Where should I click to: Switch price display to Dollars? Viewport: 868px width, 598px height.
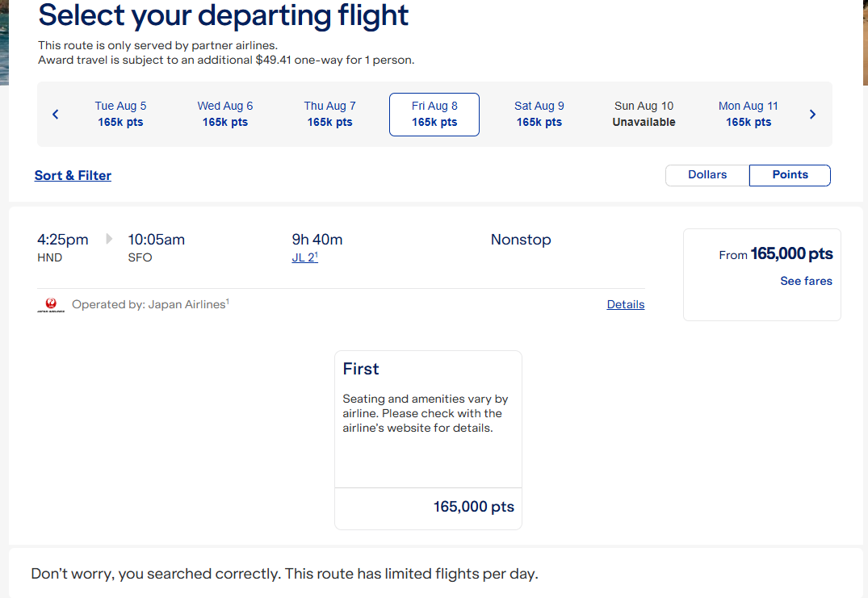tap(707, 175)
